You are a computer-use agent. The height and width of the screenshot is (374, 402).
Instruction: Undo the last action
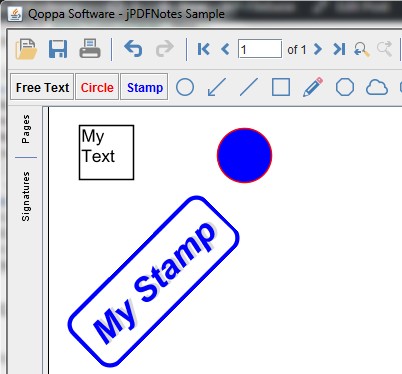pos(133,49)
